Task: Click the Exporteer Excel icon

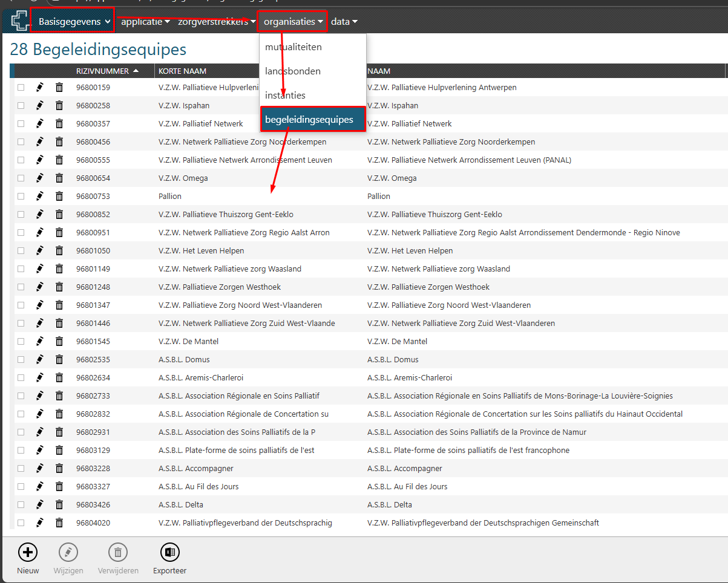Action: point(170,552)
